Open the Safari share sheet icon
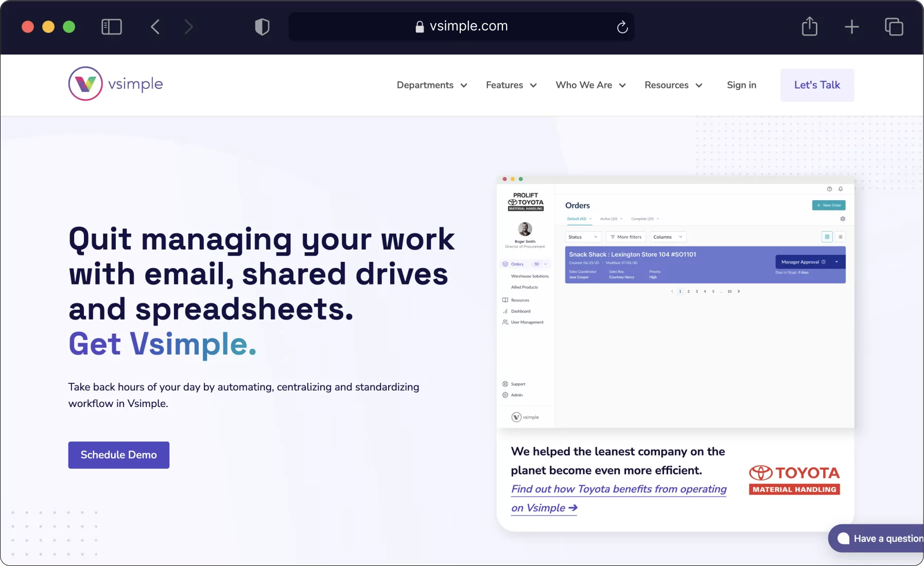 [x=810, y=26]
